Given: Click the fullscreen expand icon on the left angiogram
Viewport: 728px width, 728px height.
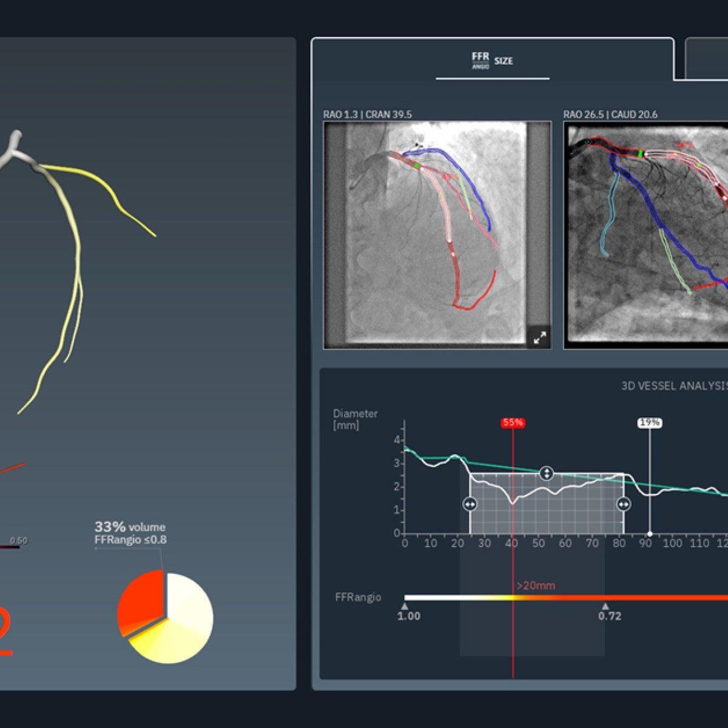Looking at the screenshot, I should coord(540,337).
